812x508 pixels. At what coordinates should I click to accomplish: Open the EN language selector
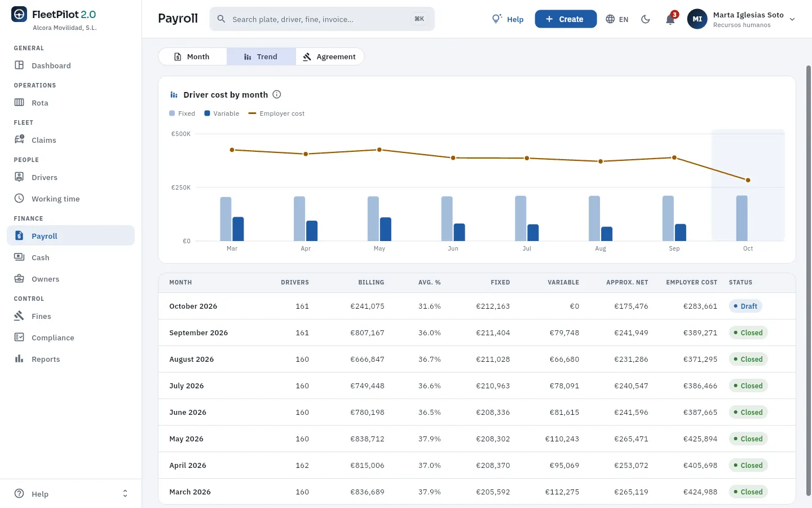pos(617,19)
